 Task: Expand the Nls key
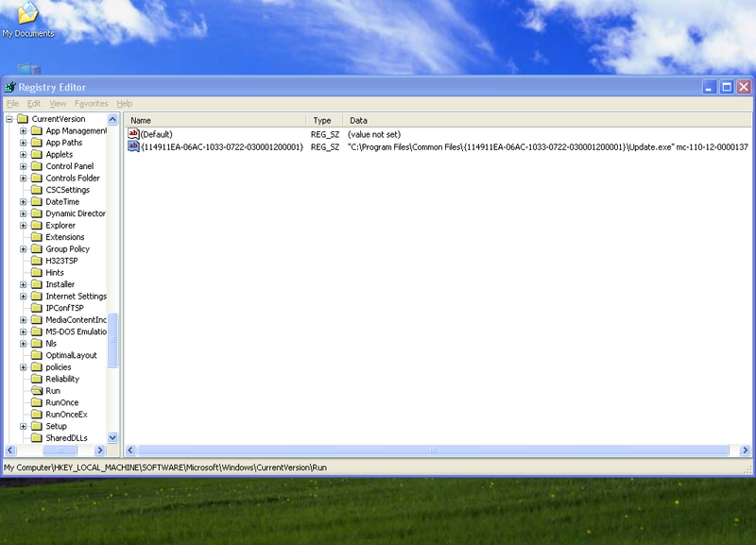[x=23, y=344]
